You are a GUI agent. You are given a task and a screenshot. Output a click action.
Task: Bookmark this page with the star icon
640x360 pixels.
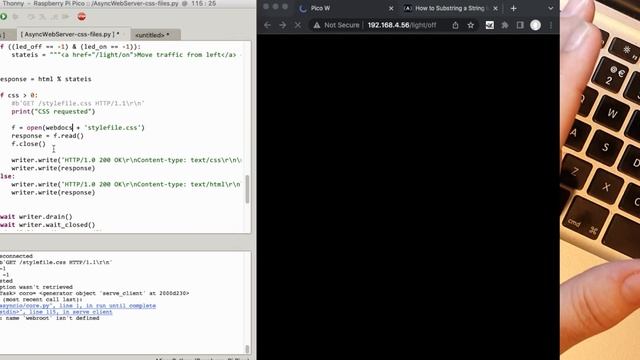point(471,25)
